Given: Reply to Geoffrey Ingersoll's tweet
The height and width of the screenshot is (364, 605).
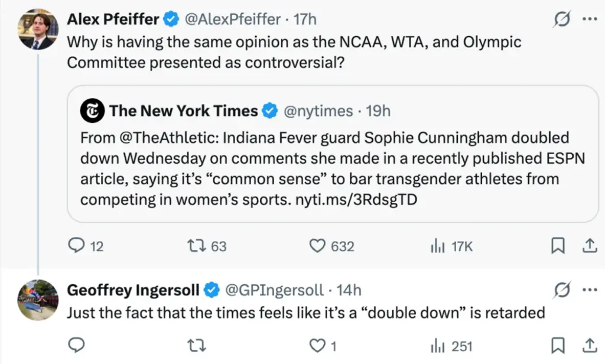Looking at the screenshot, I should pos(76,345).
